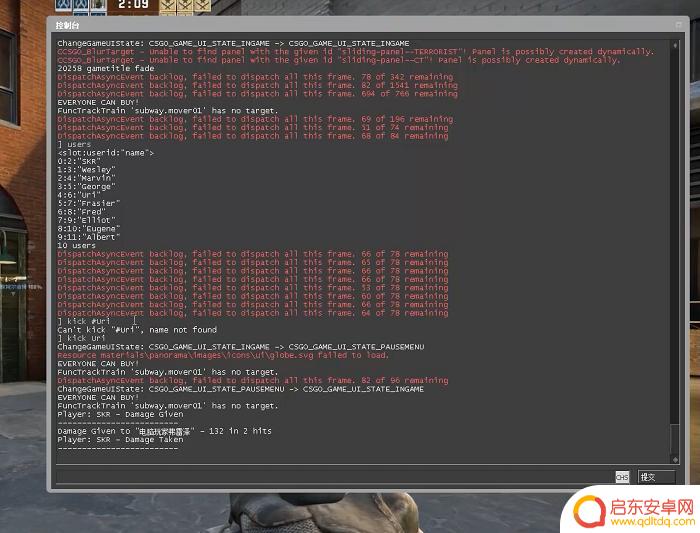Click the "82 of 96 remaining" backlog line
The height and width of the screenshot is (533, 700).
[x=253, y=381]
